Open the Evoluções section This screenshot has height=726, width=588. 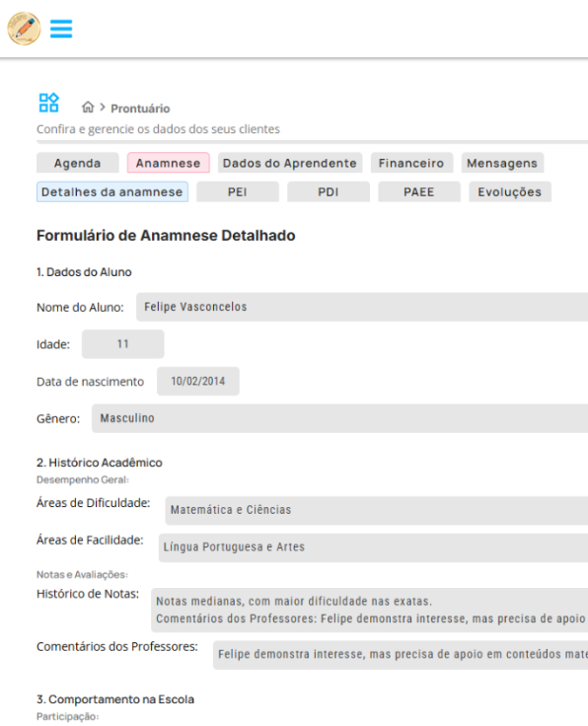(510, 191)
